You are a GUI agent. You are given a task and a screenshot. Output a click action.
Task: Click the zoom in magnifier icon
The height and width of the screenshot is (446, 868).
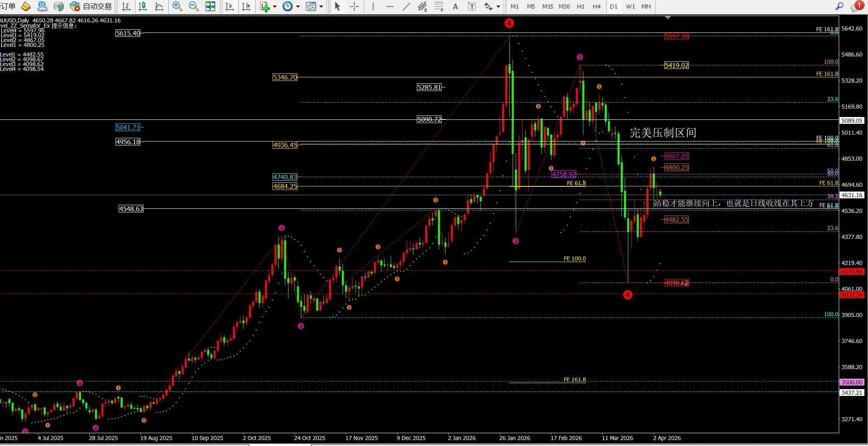pos(177,6)
